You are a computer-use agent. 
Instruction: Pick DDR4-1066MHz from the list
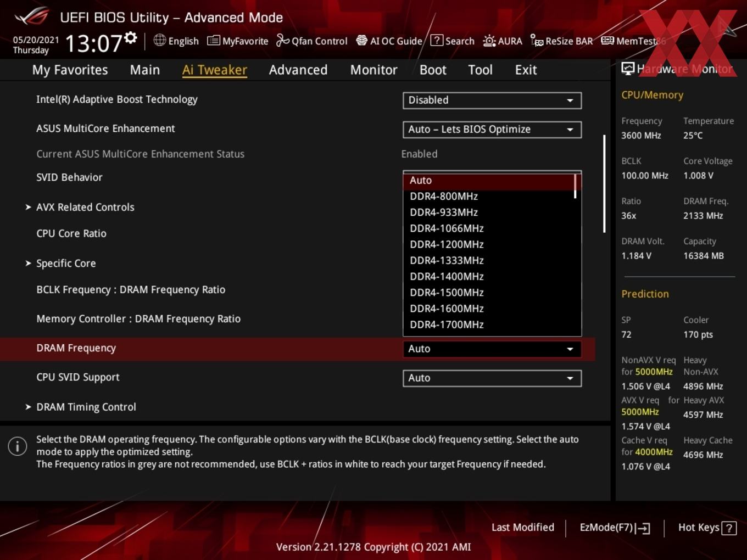pos(488,228)
